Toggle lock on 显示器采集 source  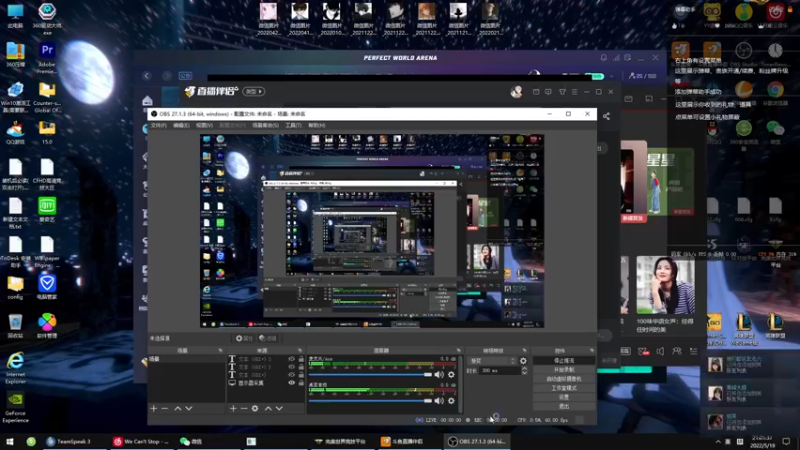click(301, 383)
